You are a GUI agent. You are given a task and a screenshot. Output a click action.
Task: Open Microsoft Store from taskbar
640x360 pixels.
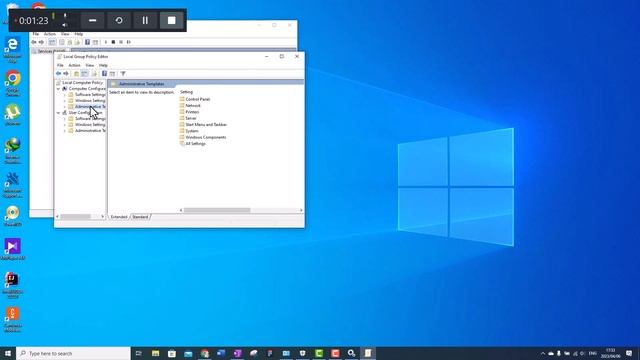point(172,353)
